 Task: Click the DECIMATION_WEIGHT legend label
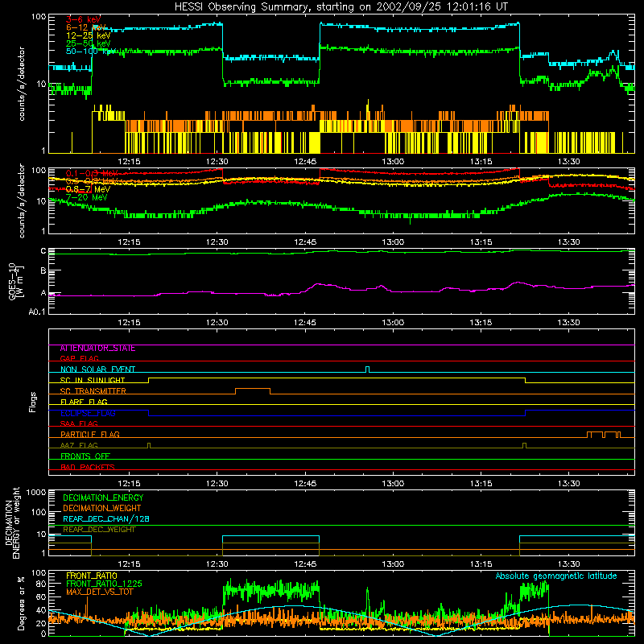(x=102, y=509)
